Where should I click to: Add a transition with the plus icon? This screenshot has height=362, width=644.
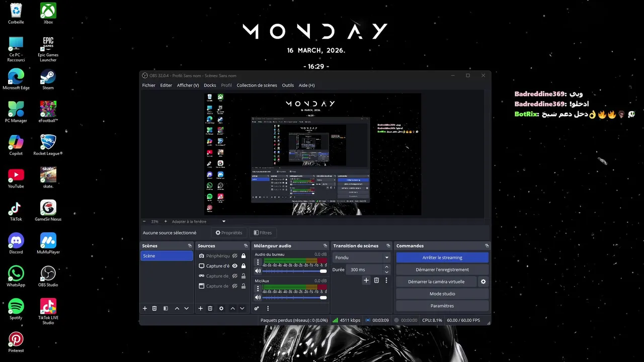(x=366, y=280)
